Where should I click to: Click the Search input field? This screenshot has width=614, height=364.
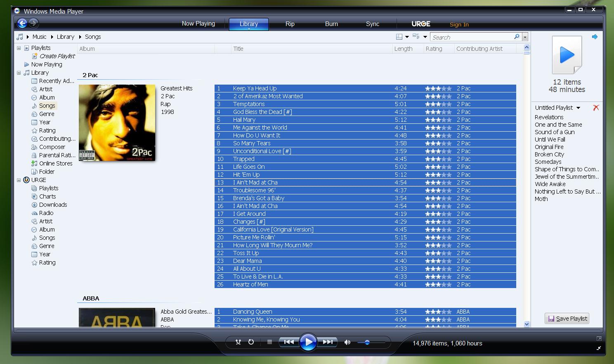pos(472,37)
